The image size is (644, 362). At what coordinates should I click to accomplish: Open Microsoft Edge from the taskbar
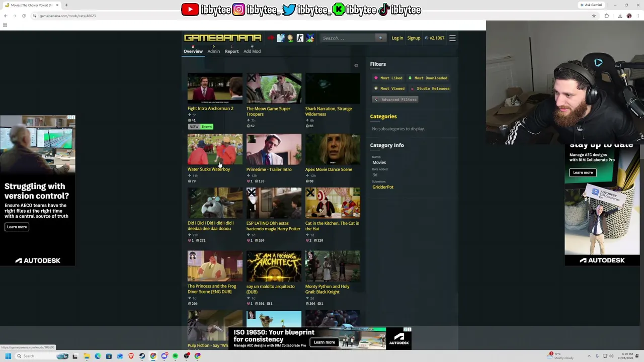coord(98,356)
